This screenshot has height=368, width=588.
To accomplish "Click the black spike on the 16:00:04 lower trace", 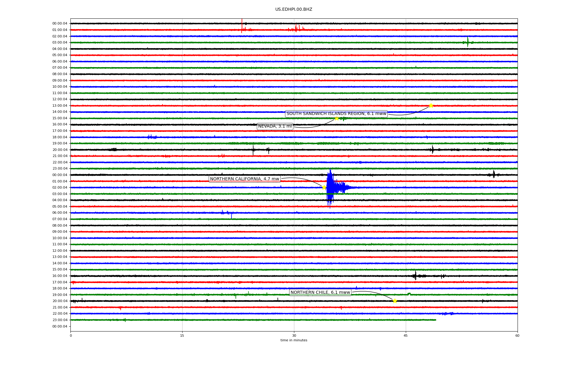I will tap(415, 275).
